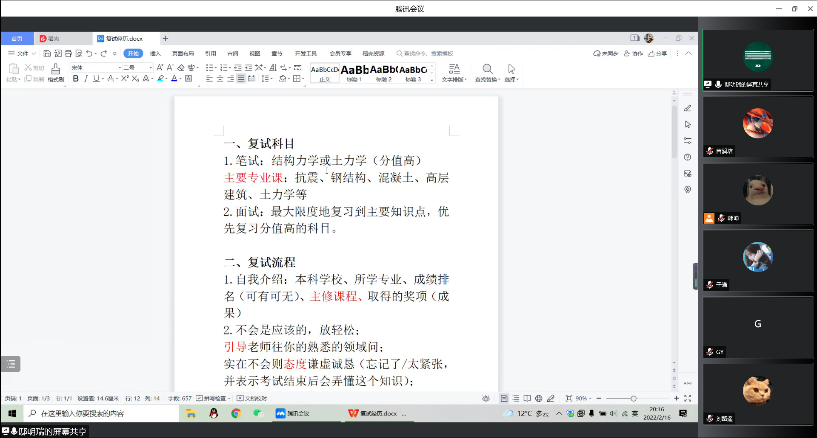The height and width of the screenshot is (438, 817).
Task: Click the Format Painter tool
Action: pyautogui.click(x=56, y=72)
